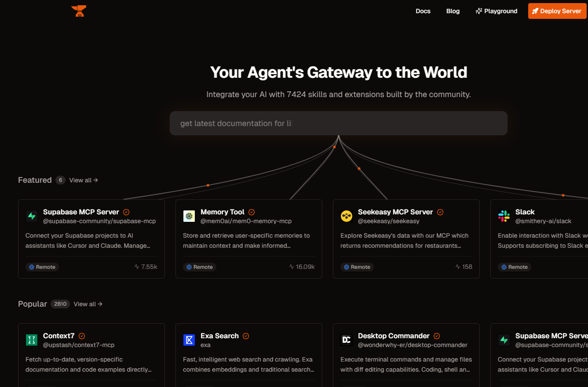
Task: Open the Seekeasy MCP Server title
Action: pyautogui.click(x=395, y=212)
